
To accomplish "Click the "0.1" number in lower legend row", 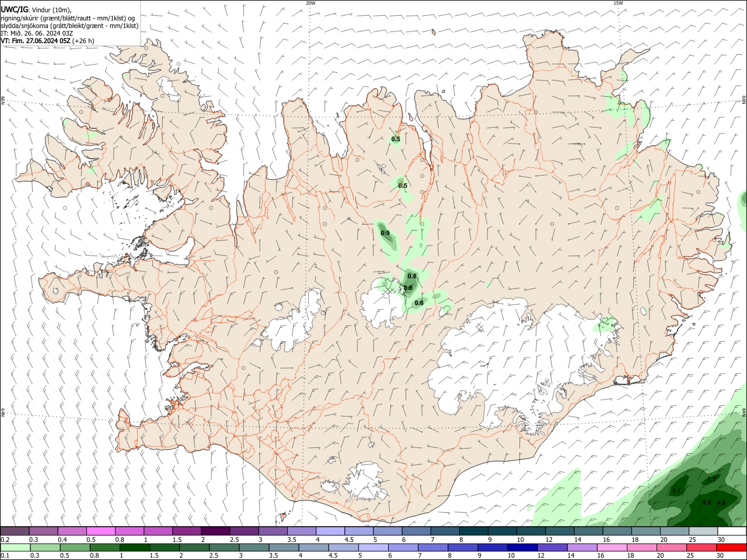I will (5, 556).
